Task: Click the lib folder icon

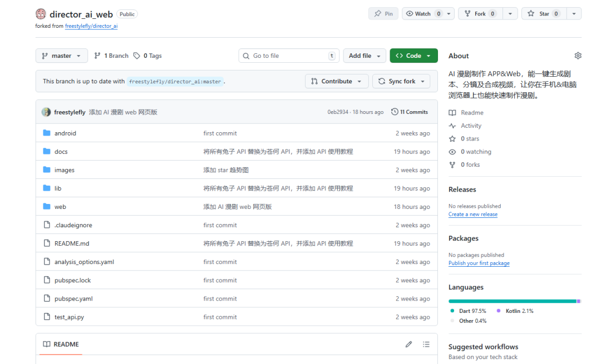Action: click(47, 188)
